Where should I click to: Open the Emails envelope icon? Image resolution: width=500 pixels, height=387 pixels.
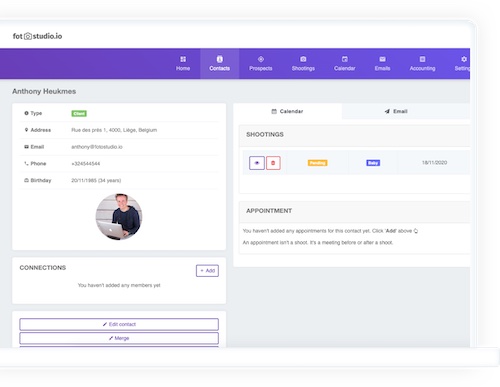382,59
